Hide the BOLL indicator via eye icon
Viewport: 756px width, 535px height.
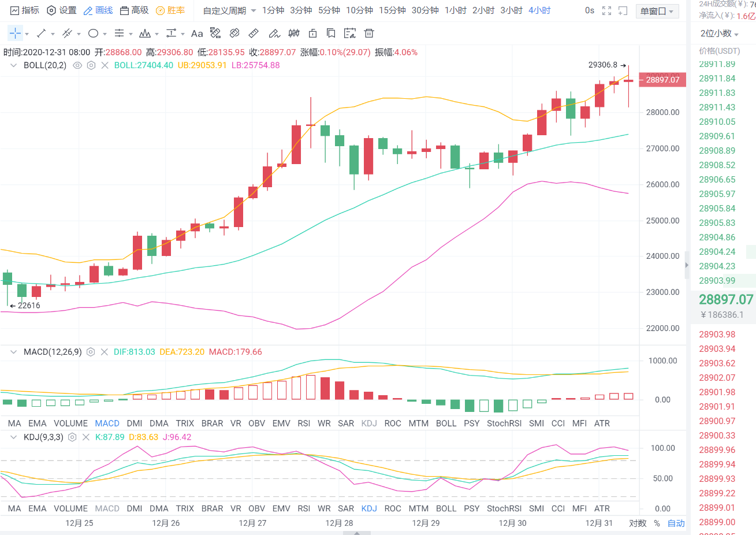pyautogui.click(x=77, y=65)
